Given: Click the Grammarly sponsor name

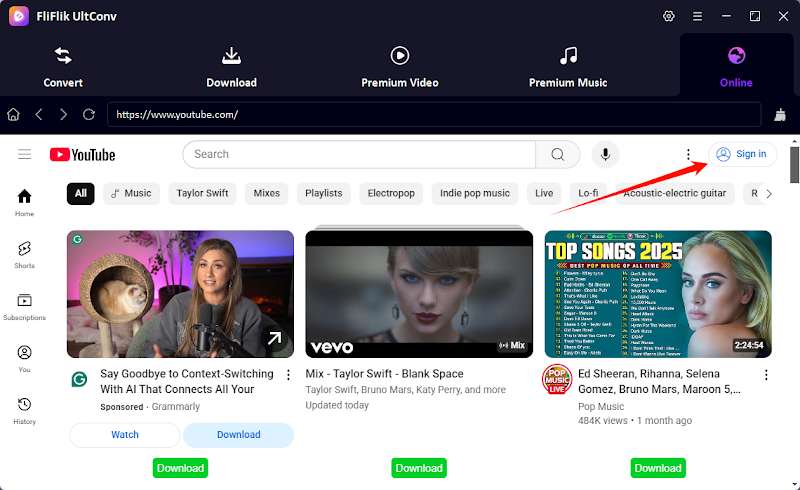Looking at the screenshot, I should pos(176,407).
